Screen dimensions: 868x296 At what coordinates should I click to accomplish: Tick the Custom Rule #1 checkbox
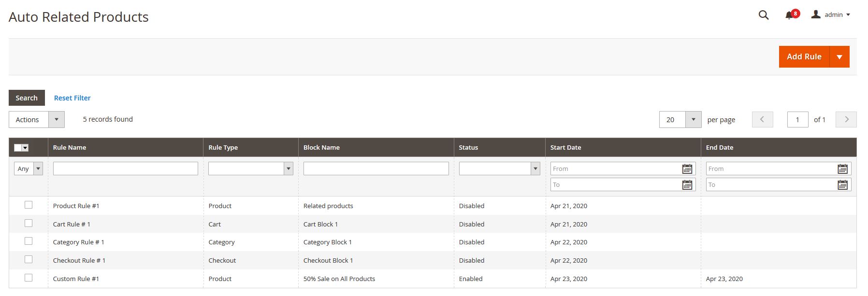pyautogui.click(x=29, y=278)
